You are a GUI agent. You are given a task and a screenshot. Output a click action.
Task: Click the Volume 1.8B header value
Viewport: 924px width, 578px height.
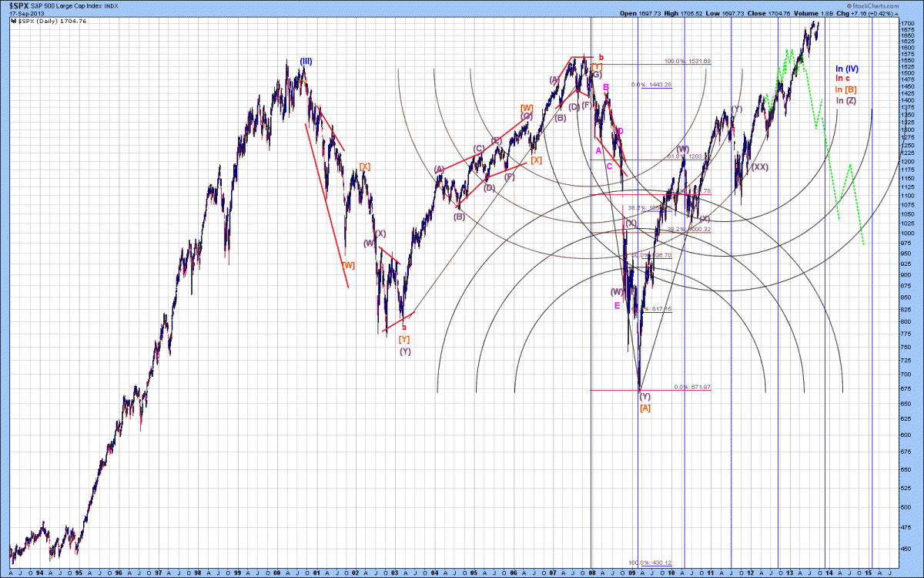point(863,14)
